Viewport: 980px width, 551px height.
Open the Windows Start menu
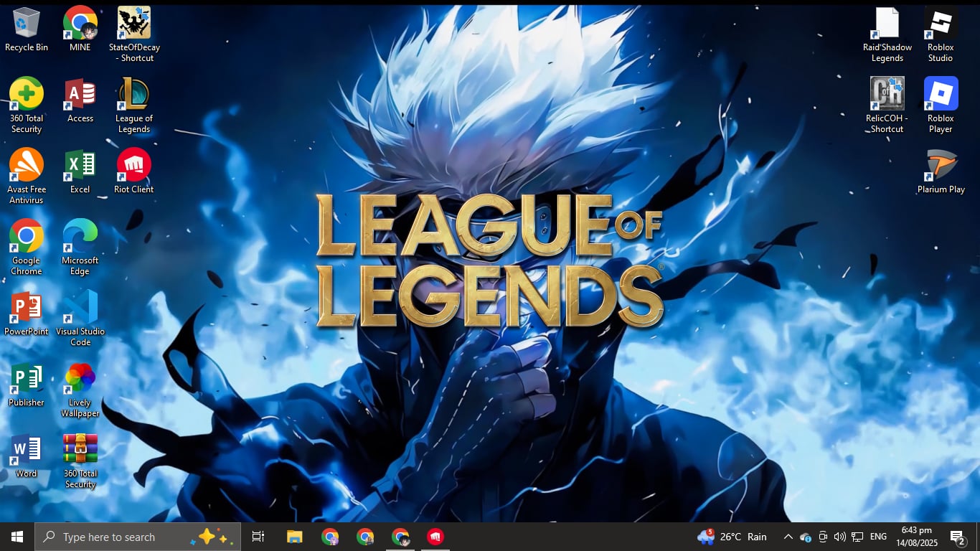pyautogui.click(x=17, y=537)
